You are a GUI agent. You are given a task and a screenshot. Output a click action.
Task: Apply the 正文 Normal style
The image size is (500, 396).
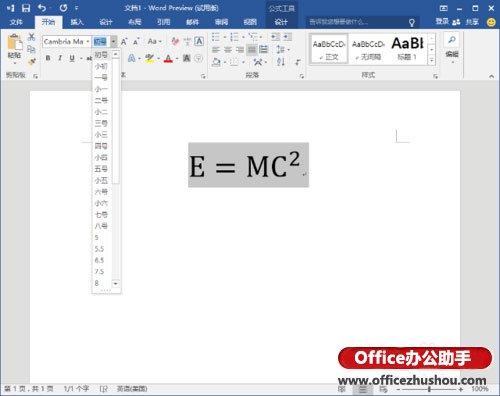[x=329, y=49]
